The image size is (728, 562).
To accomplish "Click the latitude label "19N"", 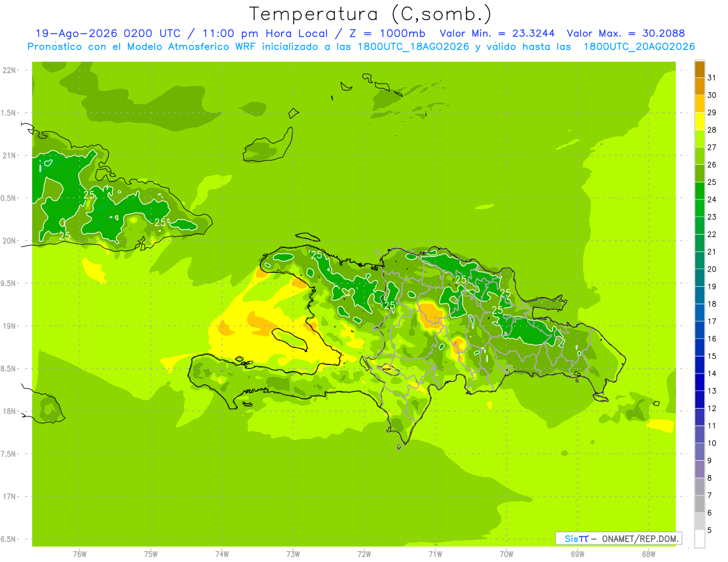I will coord(10,326).
